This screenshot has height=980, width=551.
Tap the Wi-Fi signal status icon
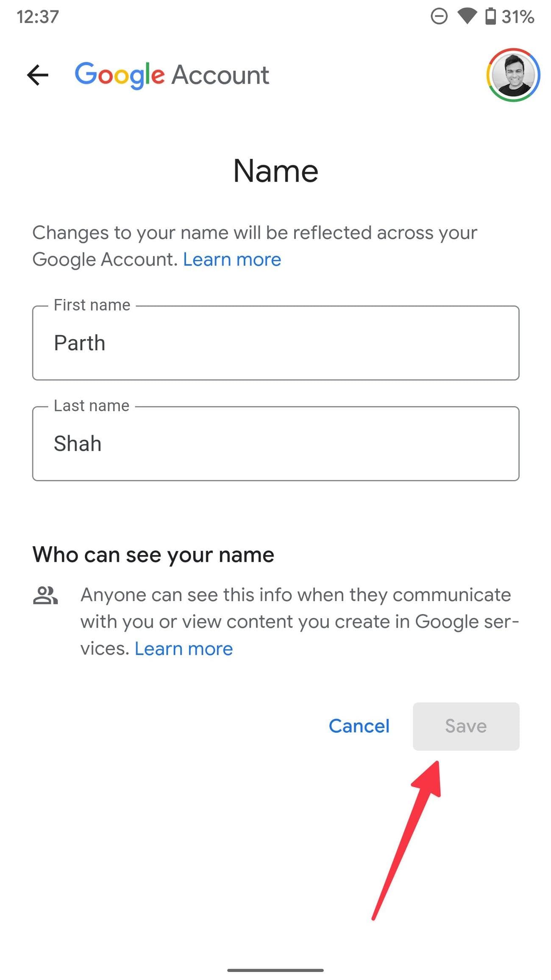point(467,17)
